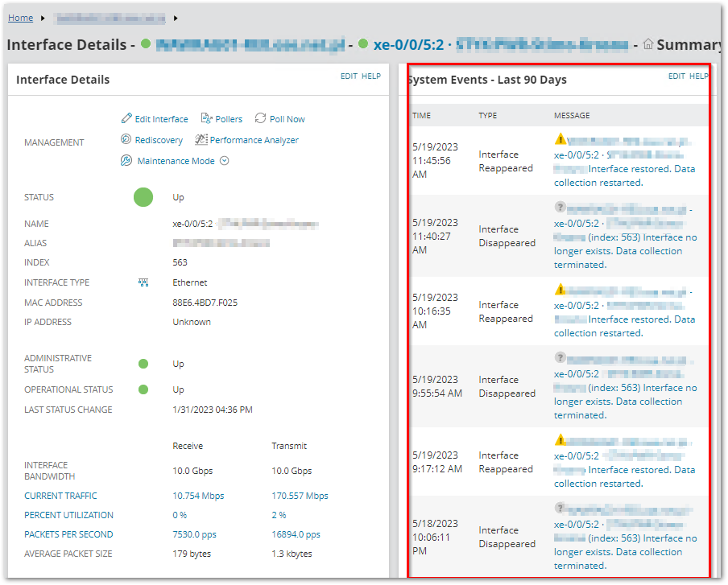This screenshot has height=585, width=728.
Task: Click warning icon on 11:45:56 AM event
Action: [560, 138]
